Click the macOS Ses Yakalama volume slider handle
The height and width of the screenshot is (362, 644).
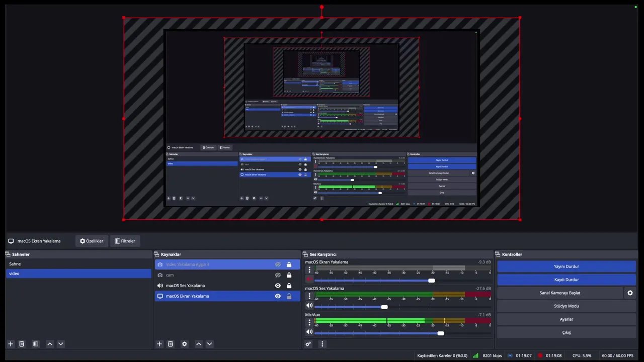pos(384,307)
